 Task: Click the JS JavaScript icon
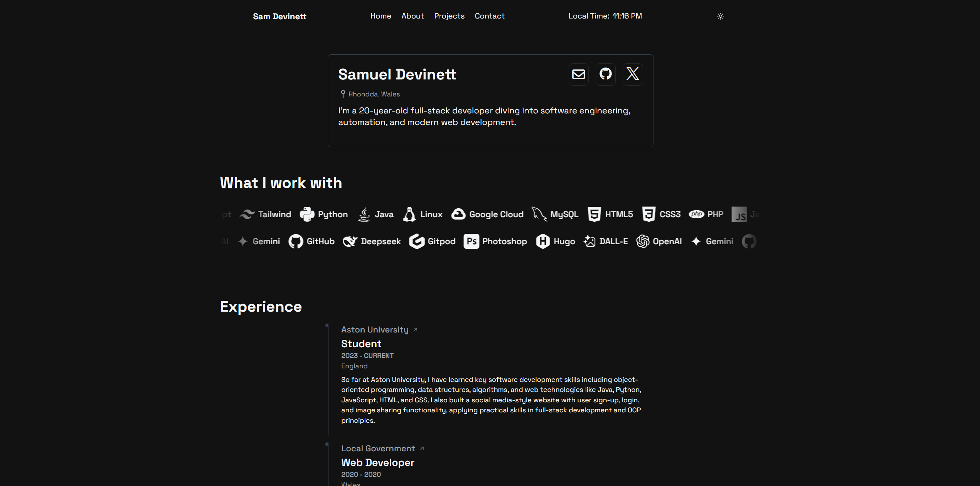pyautogui.click(x=739, y=214)
